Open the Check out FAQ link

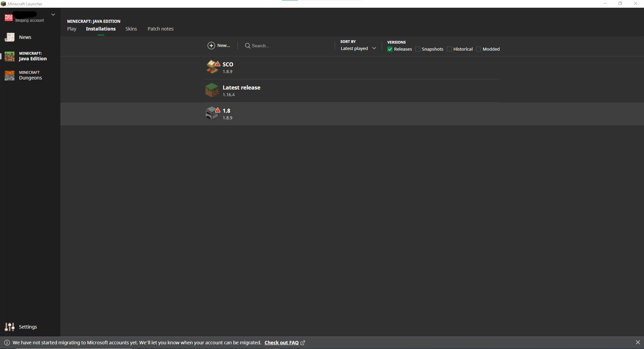pyautogui.click(x=281, y=343)
